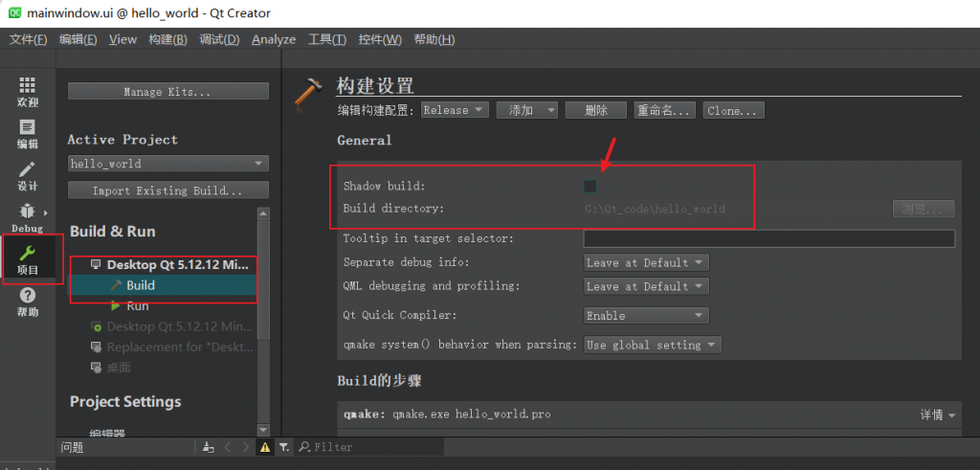This screenshot has height=470, width=980.
Task: Click the Tooltip in target selector field
Action: [x=768, y=238]
